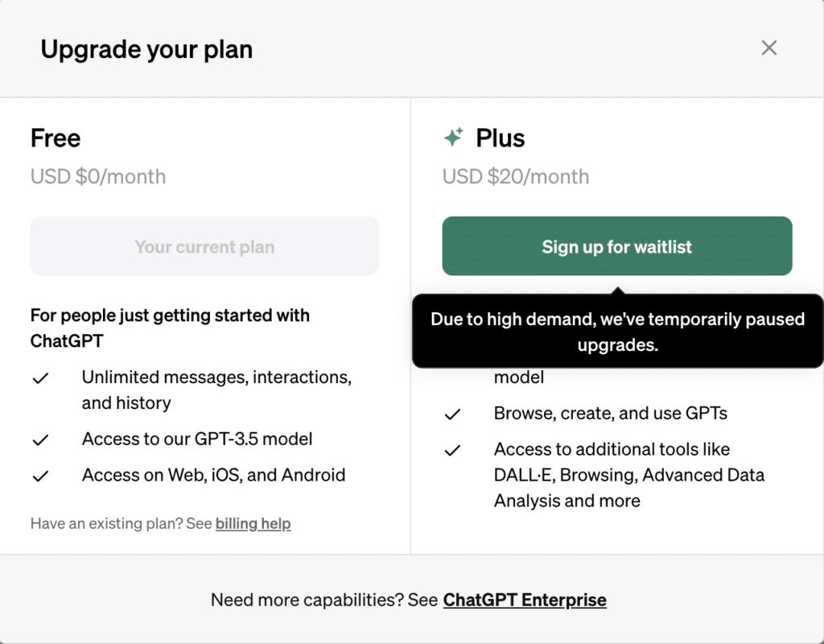Click checkmark beside Access to additional tools
This screenshot has height=644, width=824.
pyautogui.click(x=452, y=451)
